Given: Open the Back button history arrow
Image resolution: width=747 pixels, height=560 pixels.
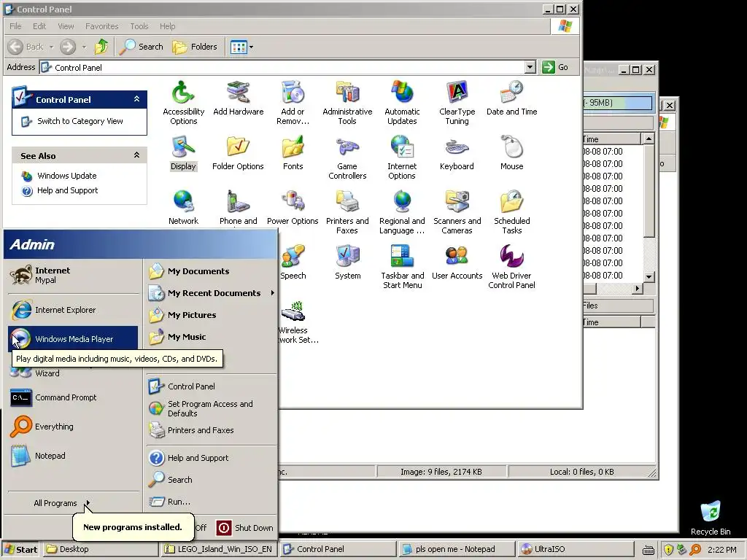Looking at the screenshot, I should coord(52,47).
